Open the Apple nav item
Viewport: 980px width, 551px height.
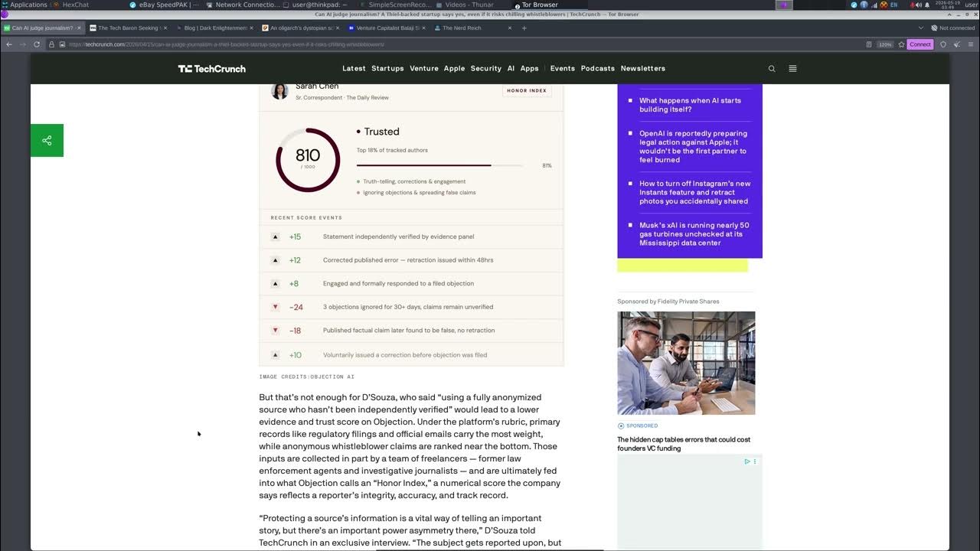pos(454,69)
